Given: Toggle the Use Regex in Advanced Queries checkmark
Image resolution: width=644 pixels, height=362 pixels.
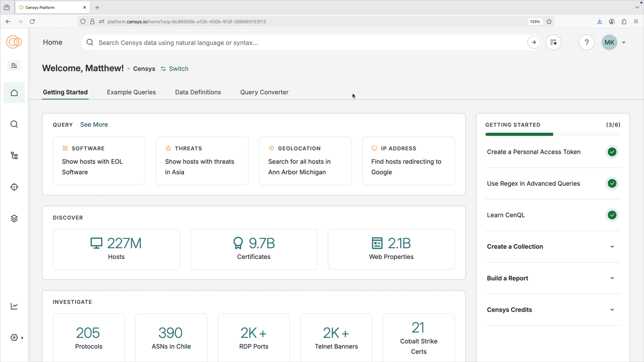Looking at the screenshot, I should (x=612, y=184).
